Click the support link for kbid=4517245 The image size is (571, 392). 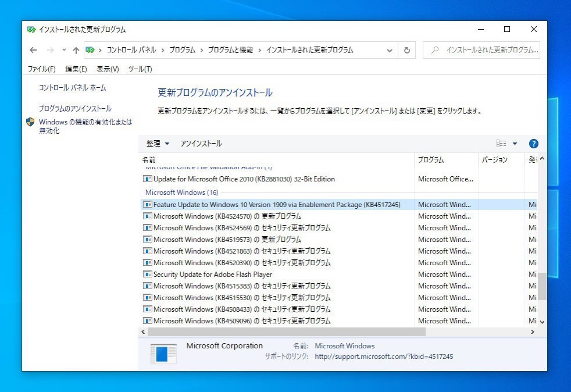[384, 357]
